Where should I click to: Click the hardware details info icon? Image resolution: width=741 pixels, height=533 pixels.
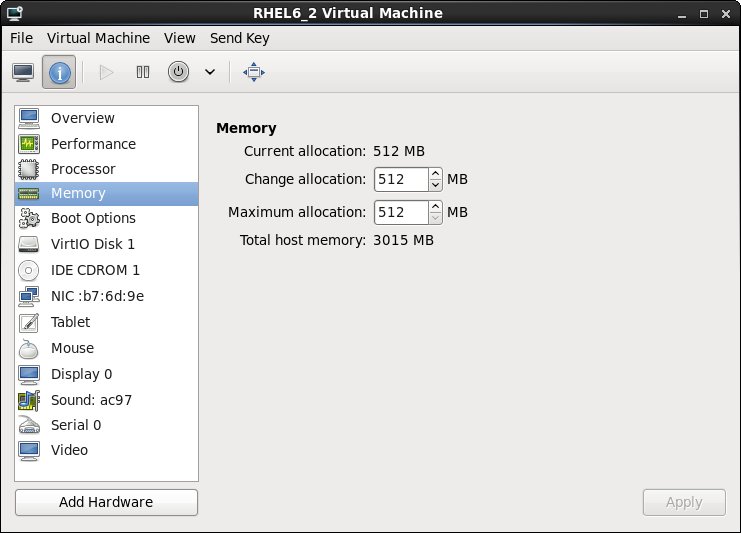click(x=58, y=72)
